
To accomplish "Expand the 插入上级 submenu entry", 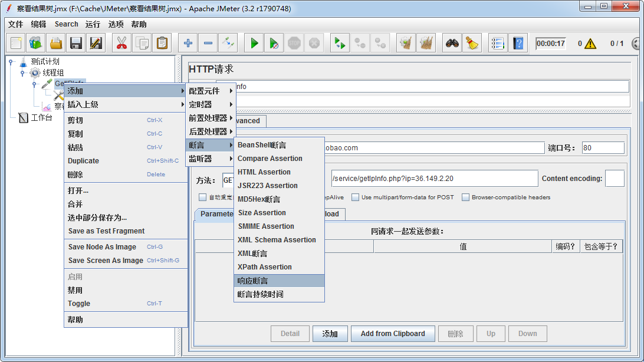I will (x=126, y=104).
